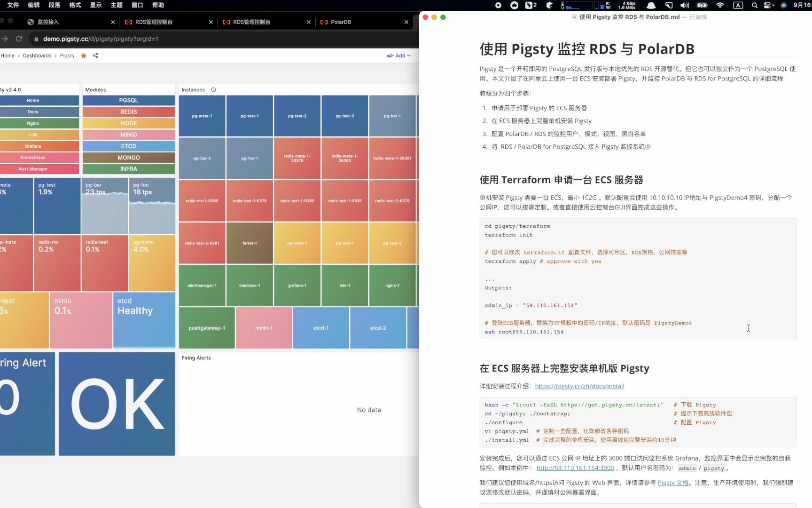Select the INFRA module tile

click(129, 169)
